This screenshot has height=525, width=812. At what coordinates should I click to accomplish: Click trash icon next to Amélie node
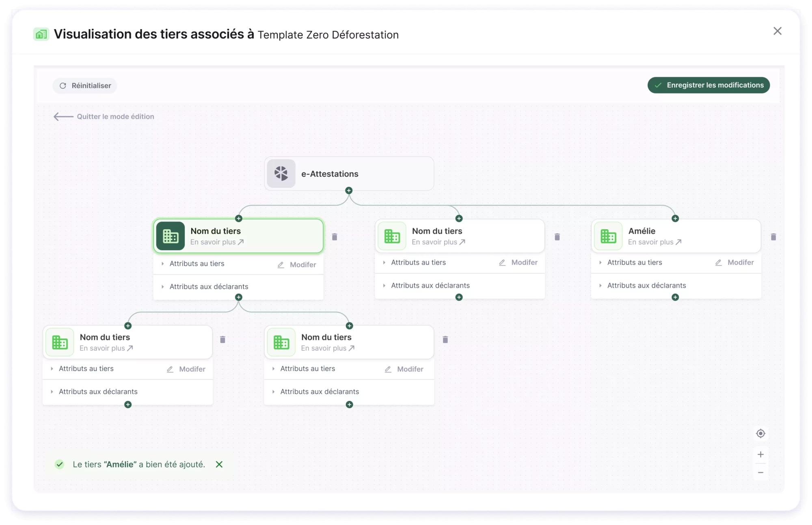[773, 237]
